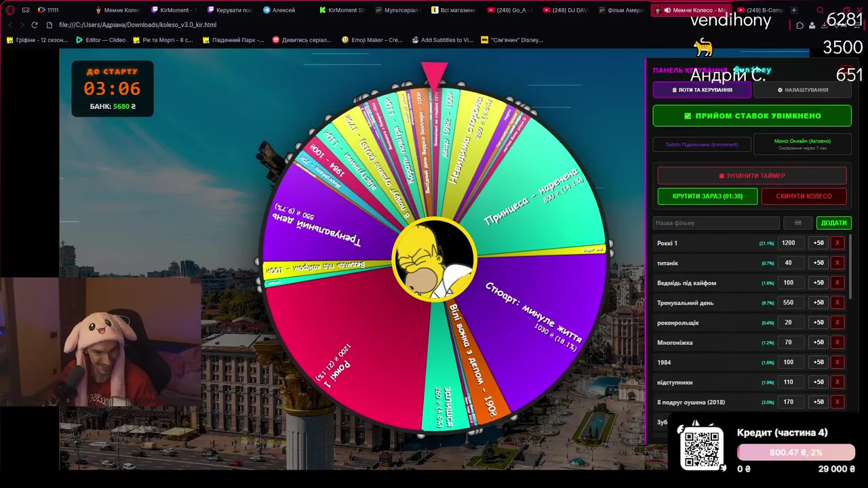Add +50 to рокенрольщік
The image size is (868, 488).
(818, 323)
